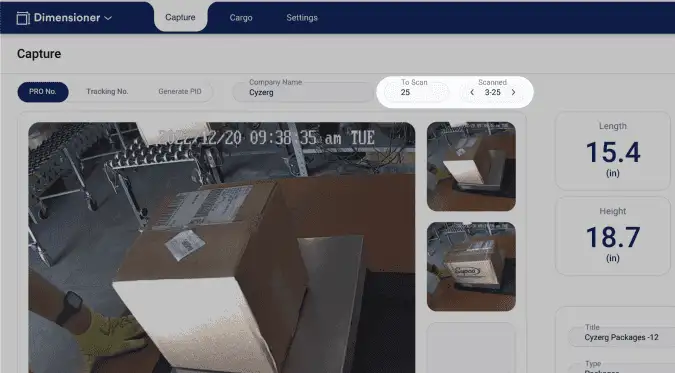Click the To Scan field showing 25
Screen dimensions: 675x373
click(416, 92)
